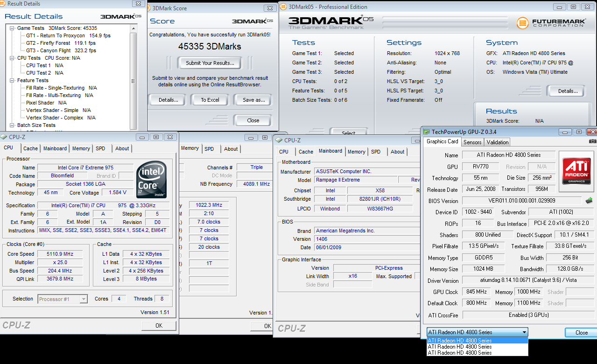
Task: Click the Intel Core i7 logo in CPU-Z
Action: 151,179
